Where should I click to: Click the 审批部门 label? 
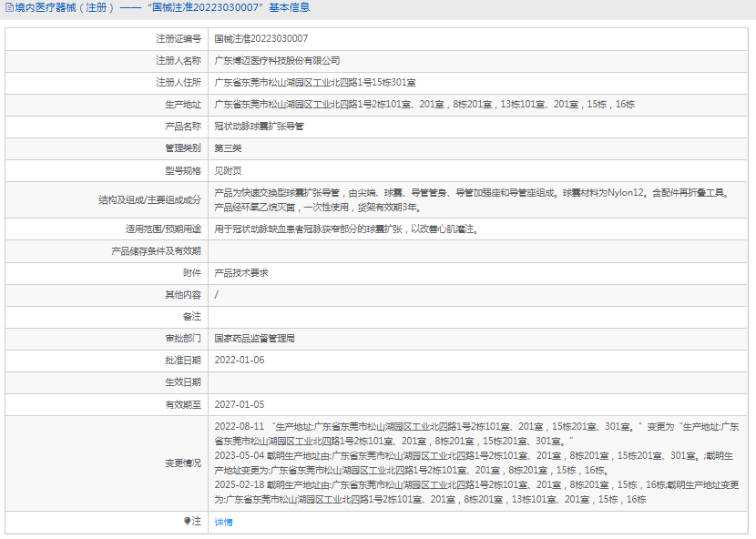pos(183,339)
